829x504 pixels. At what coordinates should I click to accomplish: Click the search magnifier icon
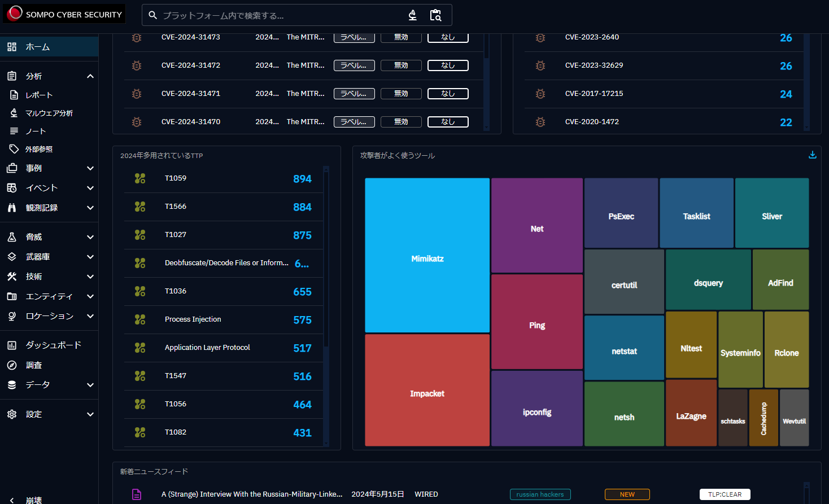click(152, 15)
